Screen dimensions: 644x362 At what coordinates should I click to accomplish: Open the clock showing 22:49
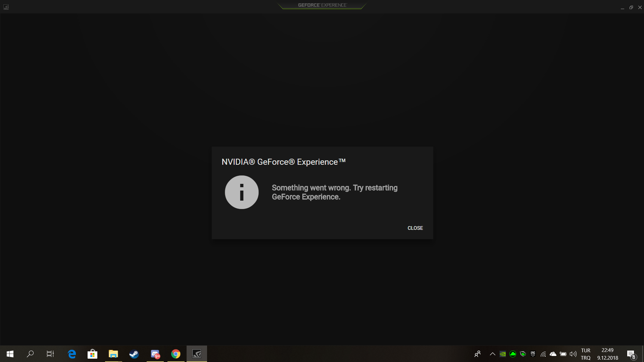coord(608,354)
